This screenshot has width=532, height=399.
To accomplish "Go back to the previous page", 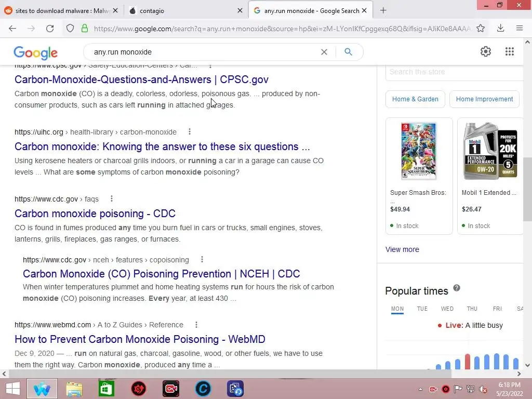I will click(x=12, y=29).
